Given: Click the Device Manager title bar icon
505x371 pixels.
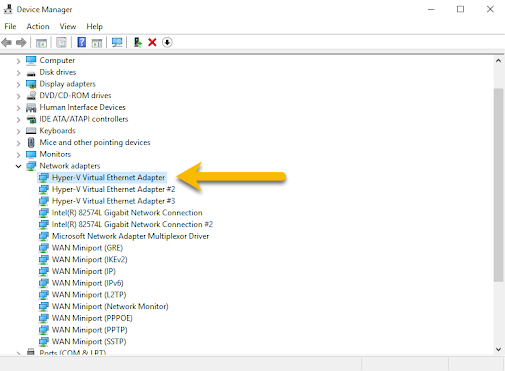Looking at the screenshot, I should coord(8,9).
